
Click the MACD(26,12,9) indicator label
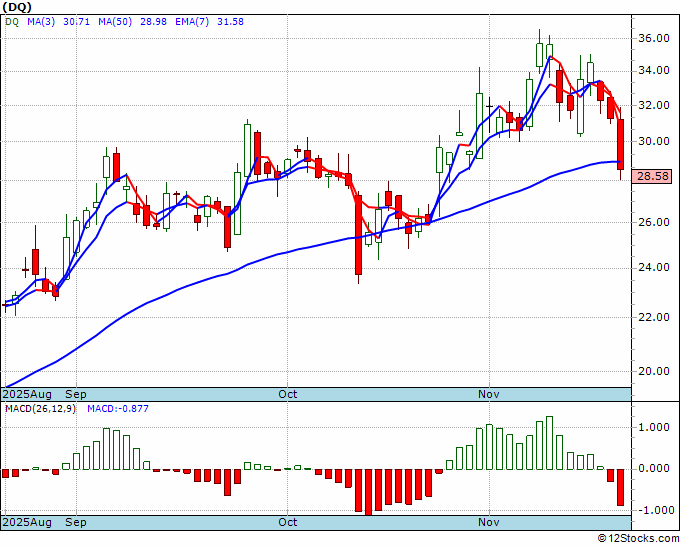point(40,409)
